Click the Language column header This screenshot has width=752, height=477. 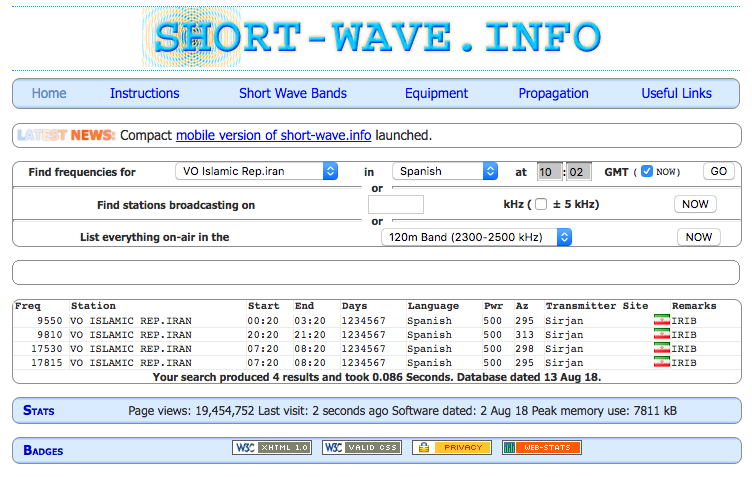[433, 306]
